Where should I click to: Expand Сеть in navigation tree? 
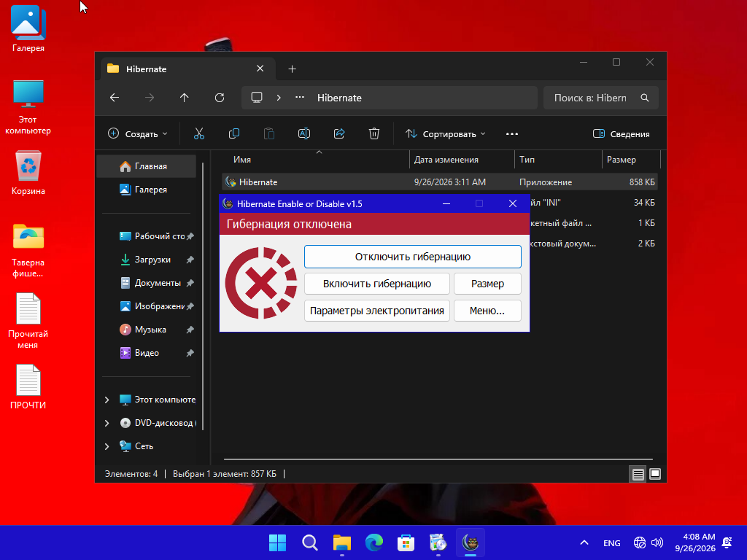point(107,446)
